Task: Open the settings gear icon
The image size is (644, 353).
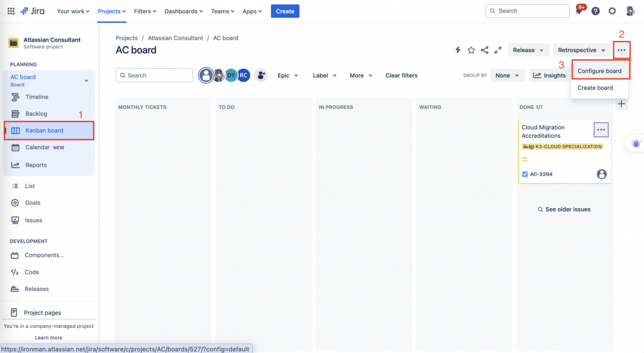Action: pos(612,11)
